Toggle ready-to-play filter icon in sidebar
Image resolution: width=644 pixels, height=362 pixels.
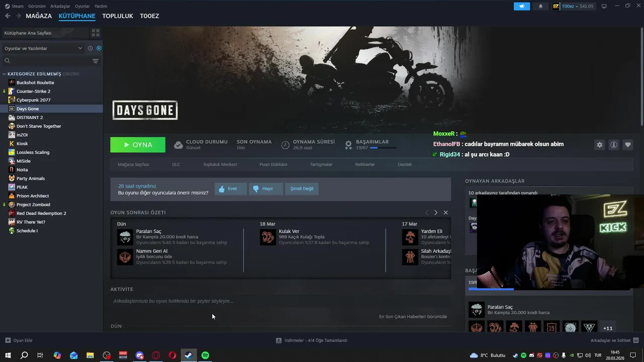click(x=99, y=48)
